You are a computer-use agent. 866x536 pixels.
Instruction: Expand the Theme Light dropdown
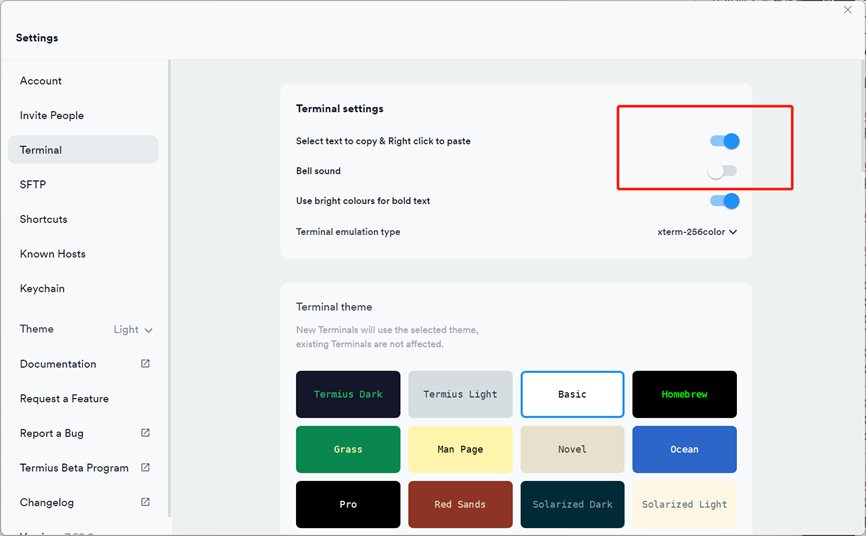tap(133, 330)
